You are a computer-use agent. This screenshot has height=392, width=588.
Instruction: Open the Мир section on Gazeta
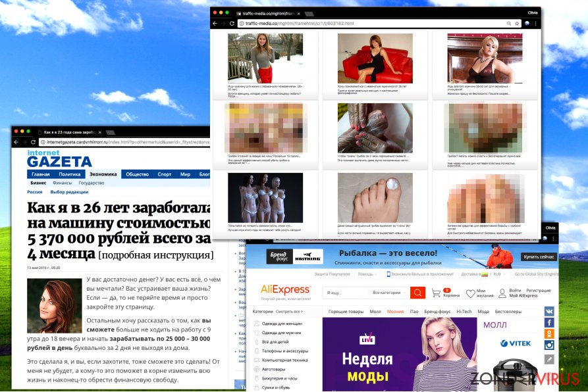pos(185,174)
